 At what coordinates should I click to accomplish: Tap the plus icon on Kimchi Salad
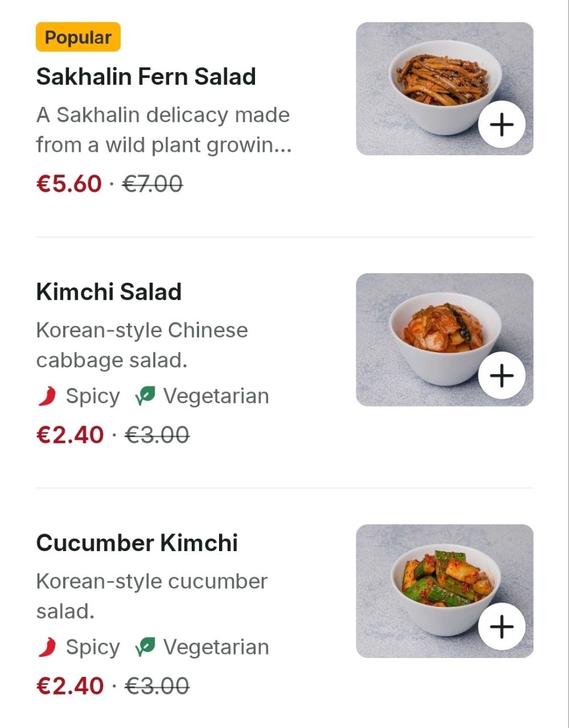coord(501,375)
